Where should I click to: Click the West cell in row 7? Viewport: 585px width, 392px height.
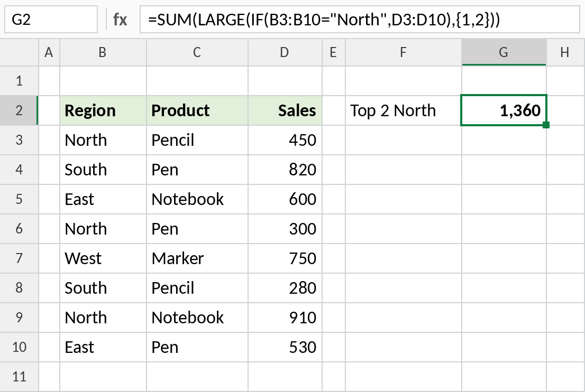point(103,258)
